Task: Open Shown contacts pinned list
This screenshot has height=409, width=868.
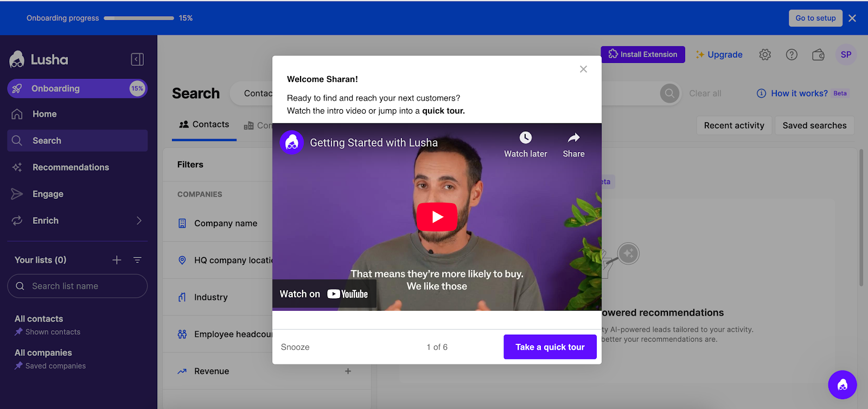Action: click(48, 332)
